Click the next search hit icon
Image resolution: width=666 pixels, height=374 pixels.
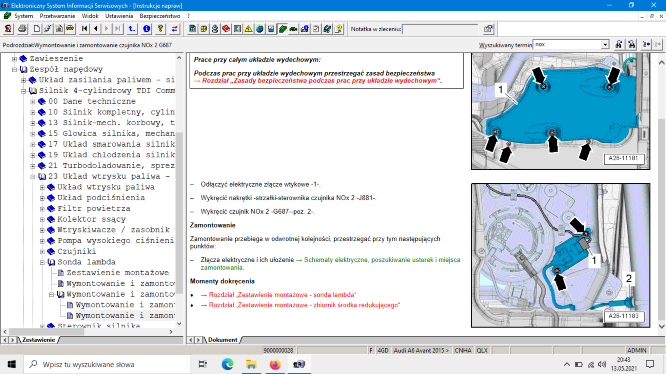(x=646, y=44)
